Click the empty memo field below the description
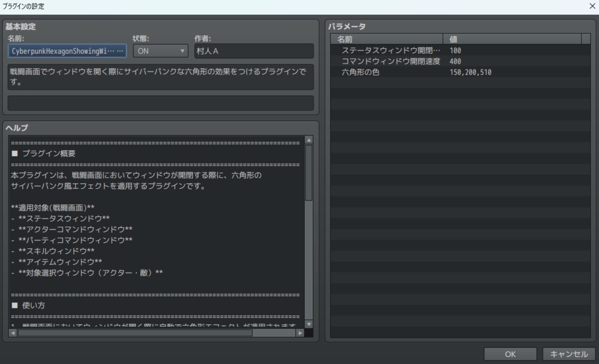The width and height of the screenshot is (599, 364). [x=160, y=103]
